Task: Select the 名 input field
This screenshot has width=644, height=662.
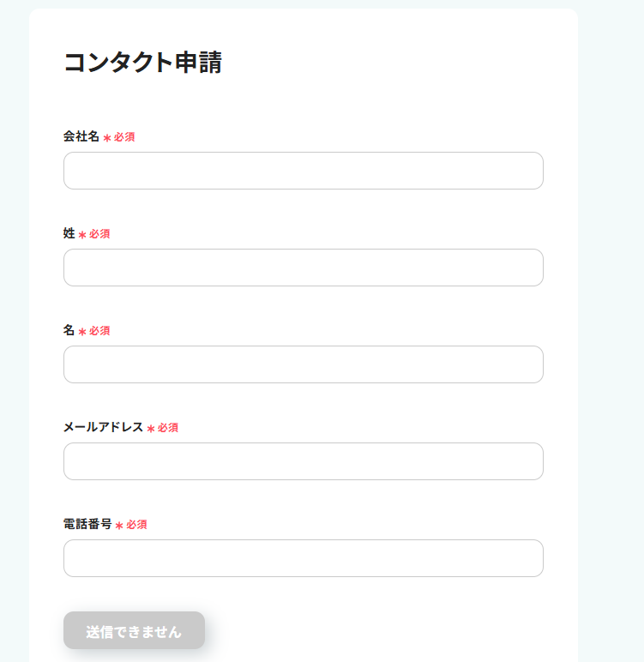Action: coord(303,364)
